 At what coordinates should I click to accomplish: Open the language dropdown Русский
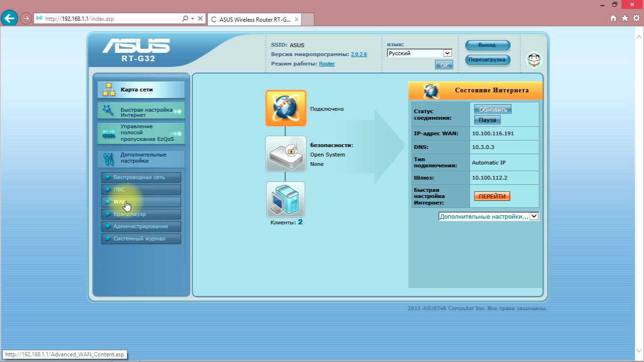coord(419,53)
